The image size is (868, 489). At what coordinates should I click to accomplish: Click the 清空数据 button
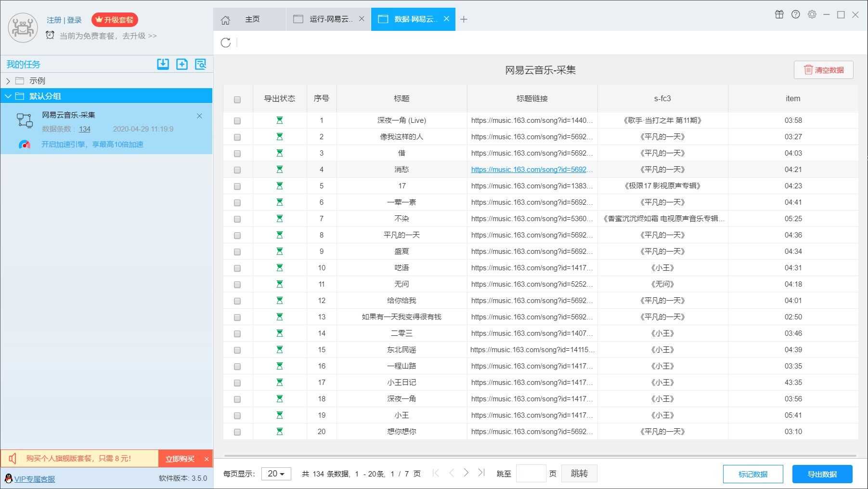coord(824,70)
